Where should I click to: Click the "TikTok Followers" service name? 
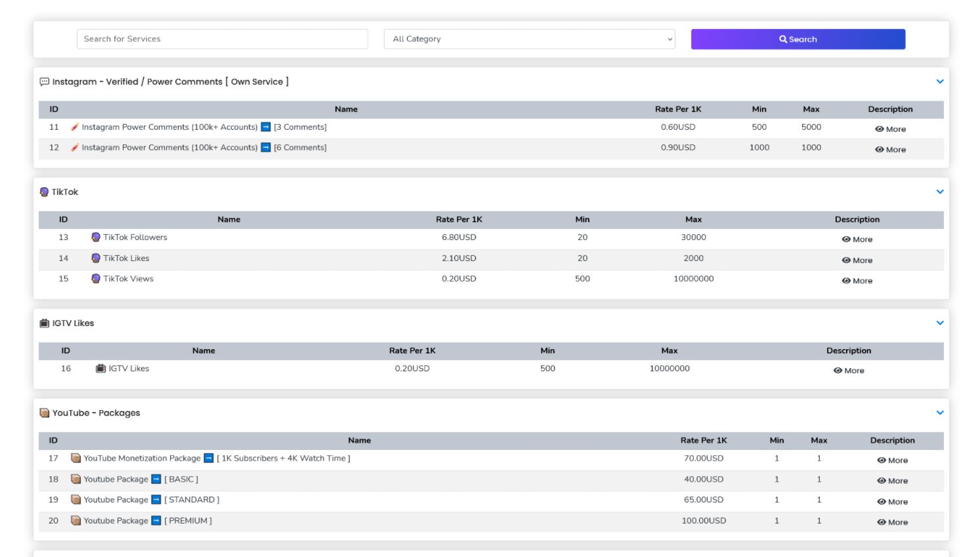tap(135, 237)
